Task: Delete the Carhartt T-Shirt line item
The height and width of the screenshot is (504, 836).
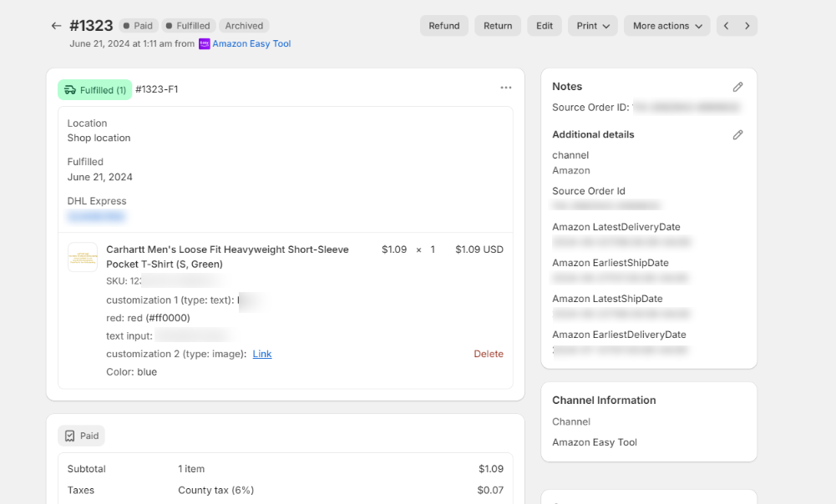Action: coord(489,354)
